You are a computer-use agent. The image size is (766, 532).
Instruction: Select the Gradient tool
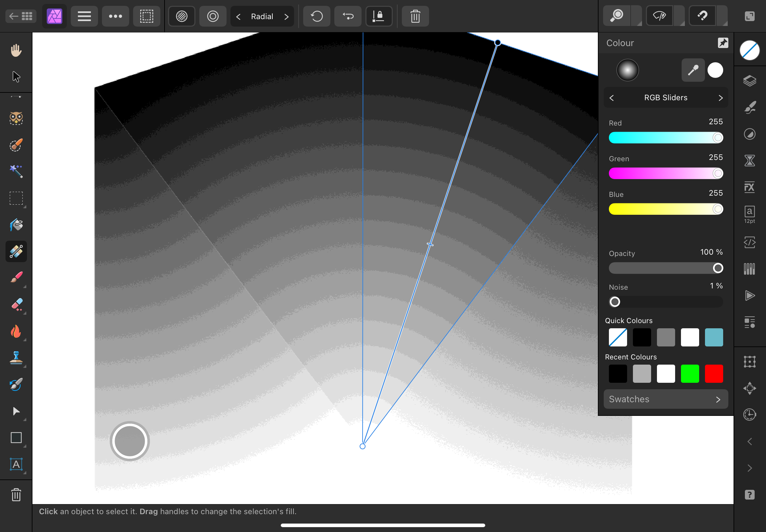pyautogui.click(x=16, y=252)
